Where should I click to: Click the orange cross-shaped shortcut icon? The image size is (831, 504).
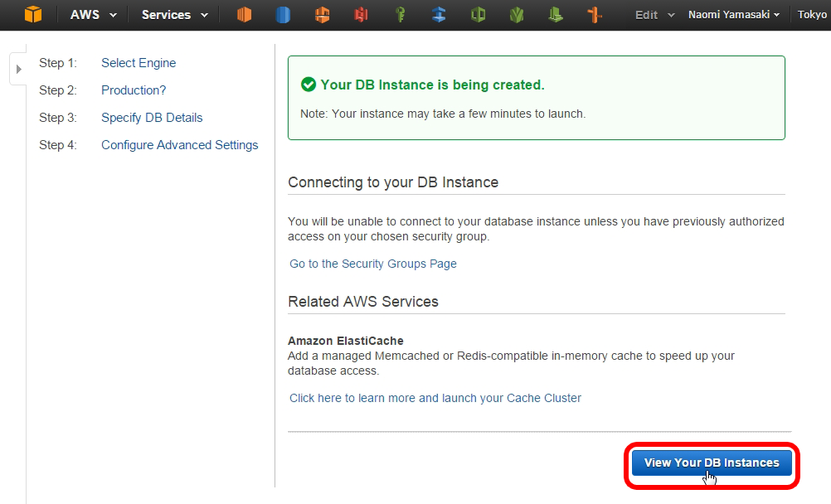(x=595, y=14)
